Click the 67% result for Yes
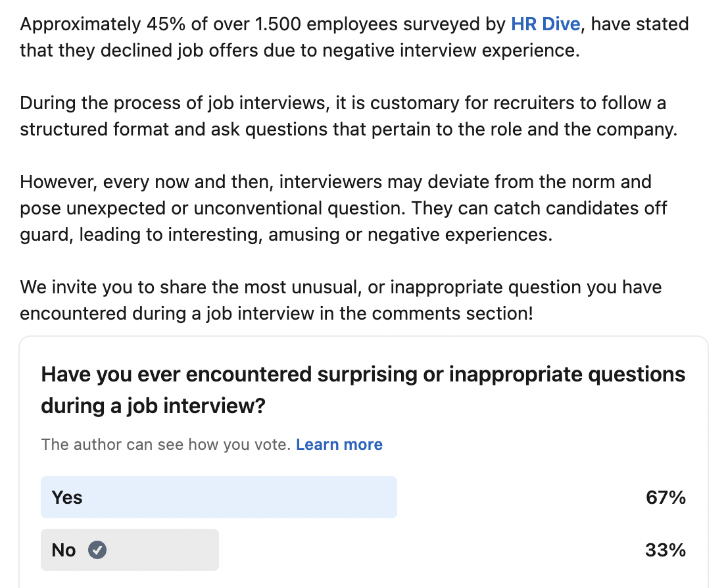 click(665, 497)
